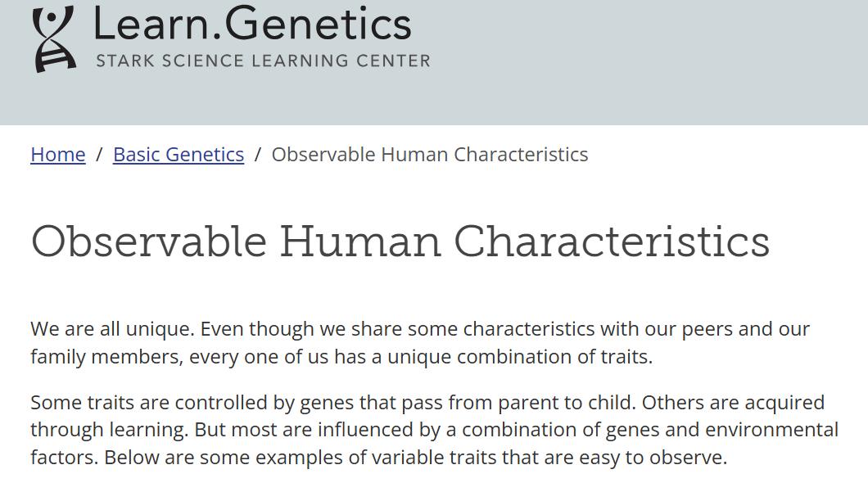The image size is (868, 492).
Task: Click the phrase 'through learning' in the second paragraph
Action: [108, 430]
